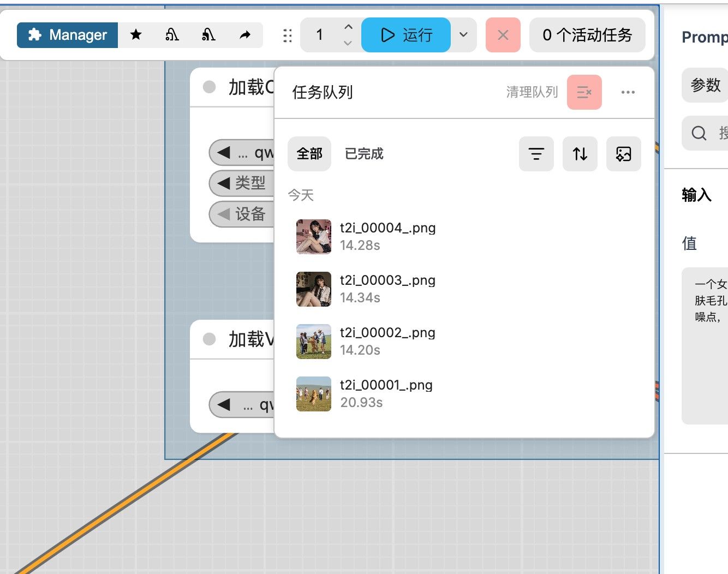Click the search field in right panel
The height and width of the screenshot is (574, 728).
click(705, 133)
